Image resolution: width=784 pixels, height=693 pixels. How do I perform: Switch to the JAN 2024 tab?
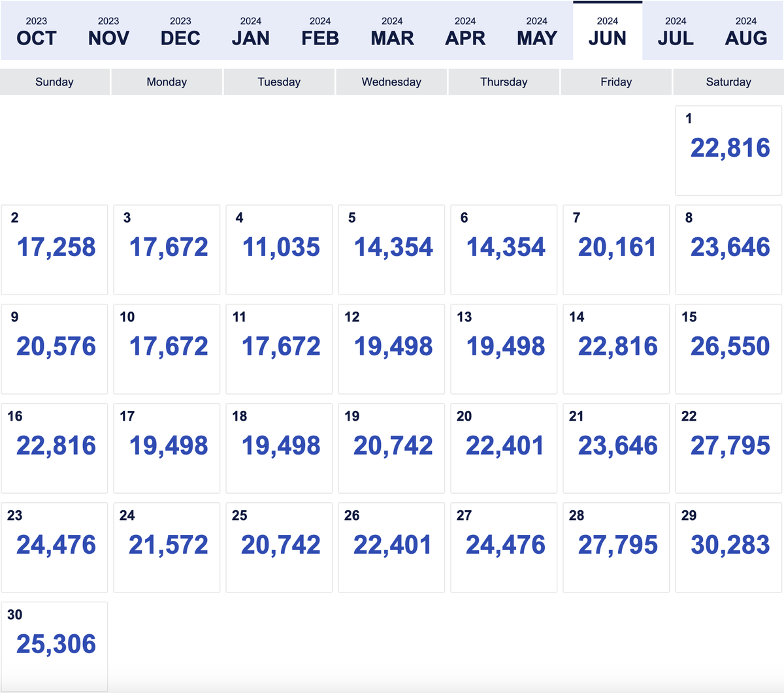251,29
